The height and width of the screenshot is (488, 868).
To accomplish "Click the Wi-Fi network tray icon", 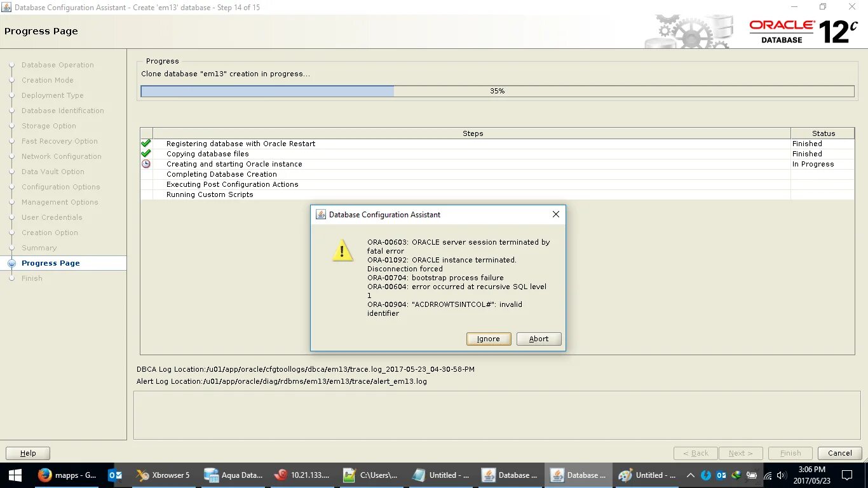I will (768, 475).
